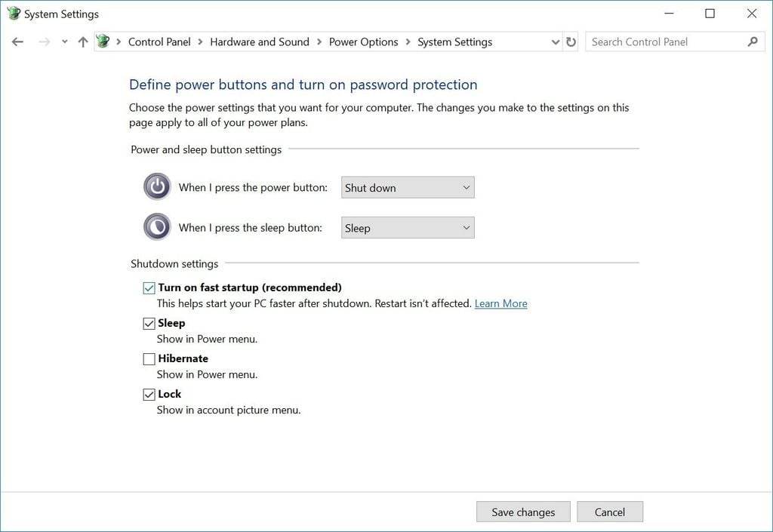Click the search magnifier icon
The image size is (773, 532).
(x=752, y=42)
